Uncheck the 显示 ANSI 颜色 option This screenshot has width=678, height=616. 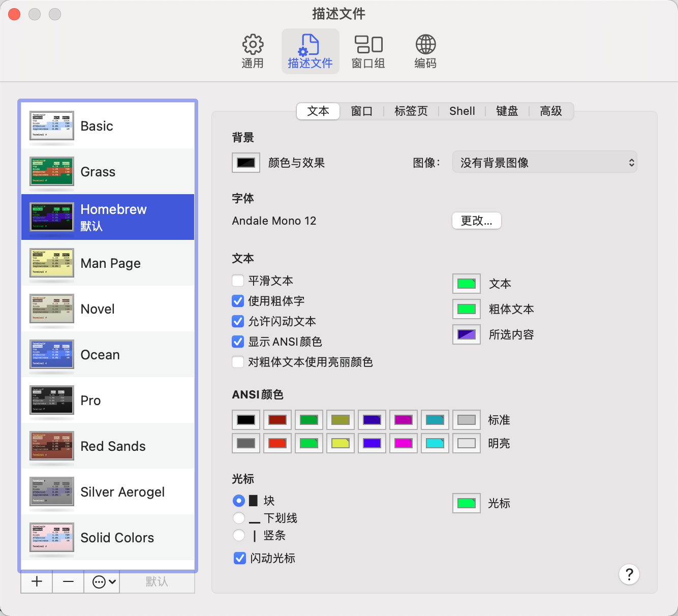coord(238,342)
